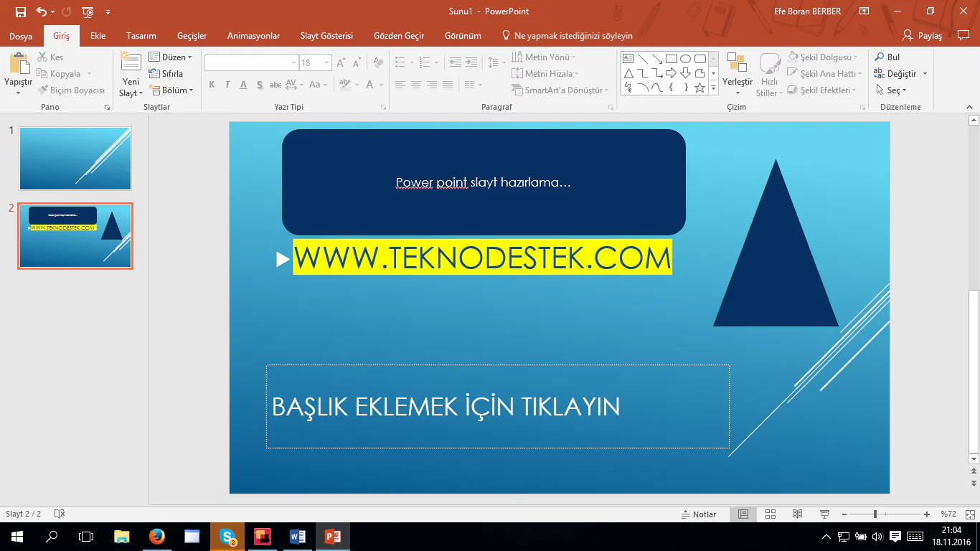Click the Hızlı Stiller icon

pos(770,65)
